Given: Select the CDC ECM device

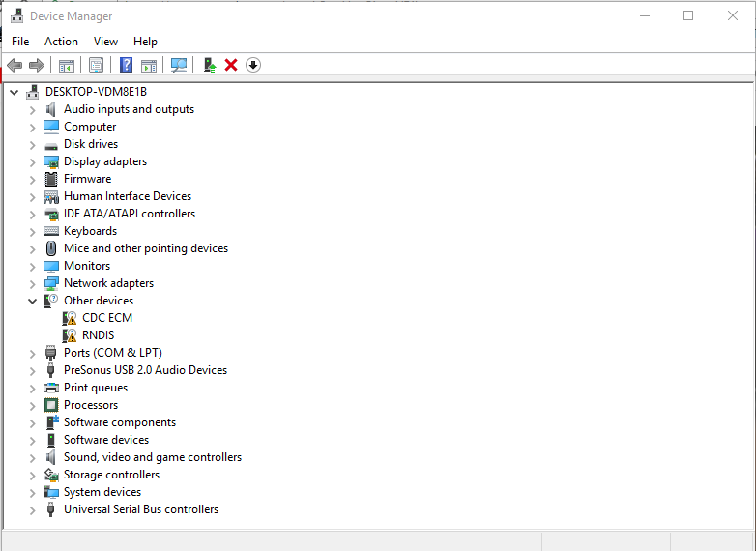Looking at the screenshot, I should [x=106, y=318].
